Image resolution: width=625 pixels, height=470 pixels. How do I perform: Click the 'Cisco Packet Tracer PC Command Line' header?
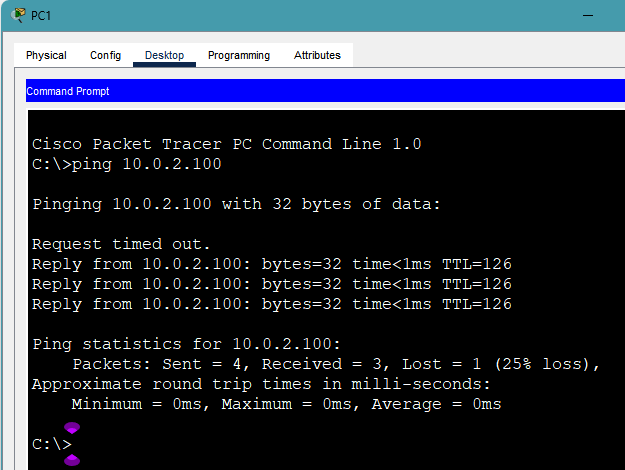(226, 144)
